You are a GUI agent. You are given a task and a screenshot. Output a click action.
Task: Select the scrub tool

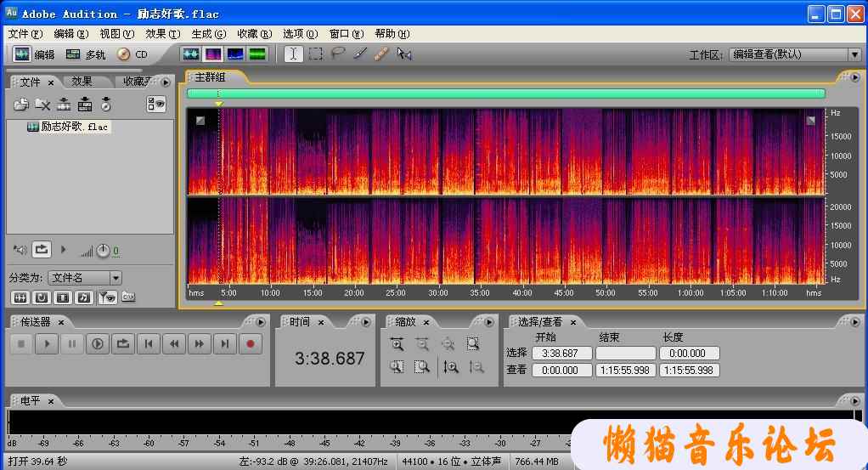404,54
